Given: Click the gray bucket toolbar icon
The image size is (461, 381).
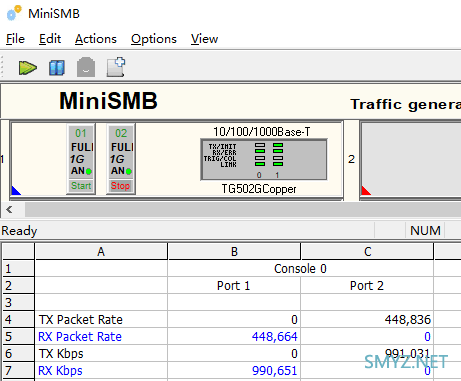Looking at the screenshot, I should pyautogui.click(x=86, y=67).
